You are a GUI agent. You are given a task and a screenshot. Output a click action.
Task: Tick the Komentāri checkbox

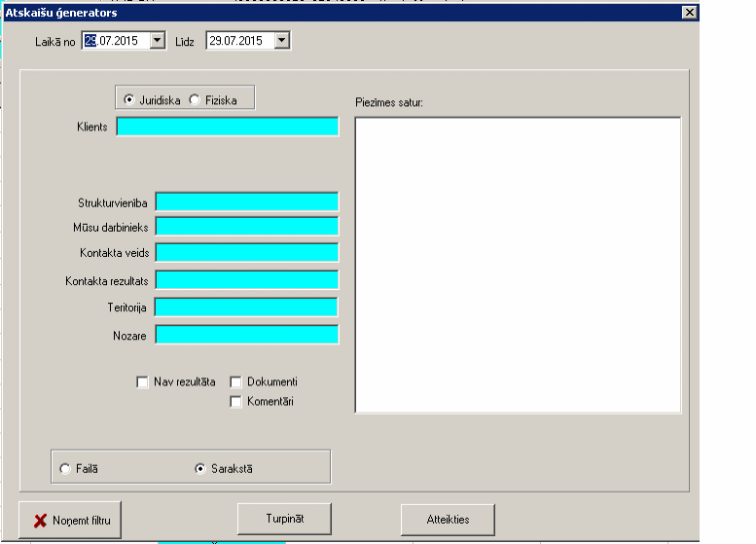click(235, 401)
